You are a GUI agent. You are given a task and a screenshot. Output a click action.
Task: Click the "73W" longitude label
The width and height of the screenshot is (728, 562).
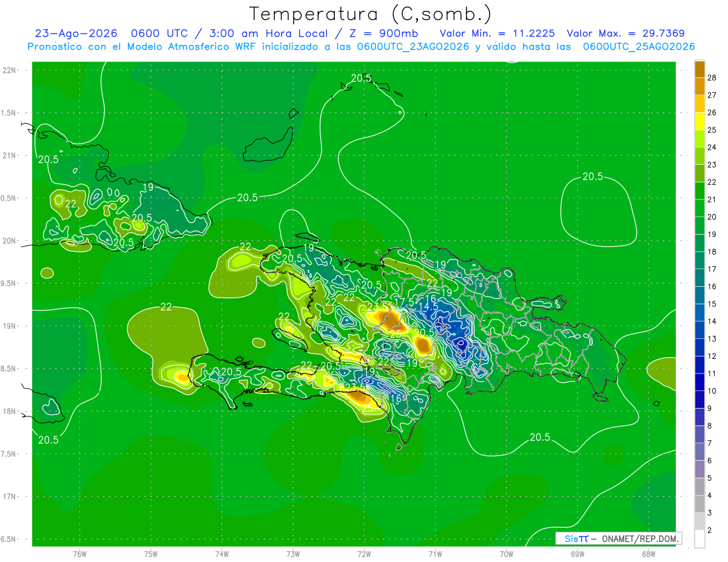293,554
